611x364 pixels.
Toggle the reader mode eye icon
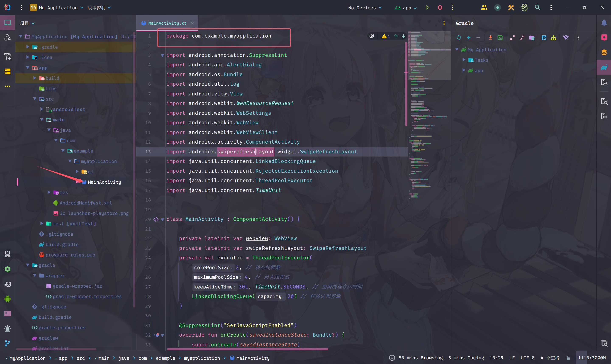pos(372,36)
